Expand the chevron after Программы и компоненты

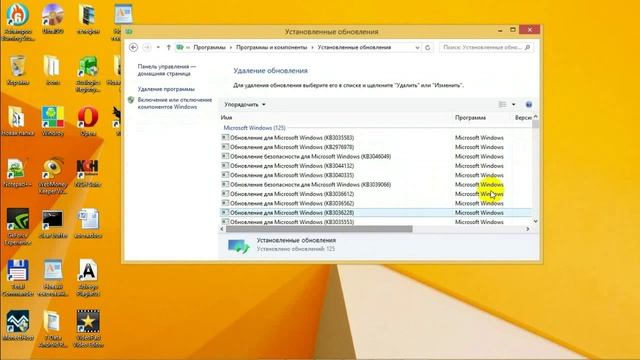(312, 47)
